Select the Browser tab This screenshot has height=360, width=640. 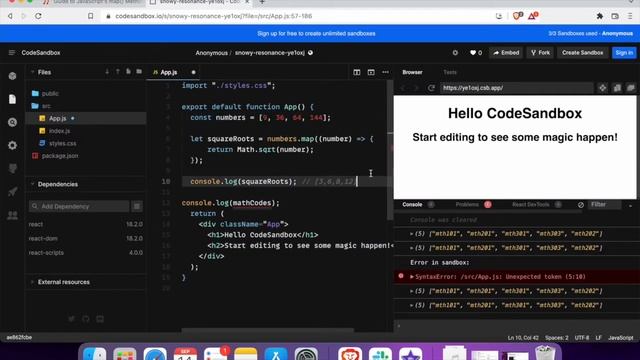tap(412, 72)
